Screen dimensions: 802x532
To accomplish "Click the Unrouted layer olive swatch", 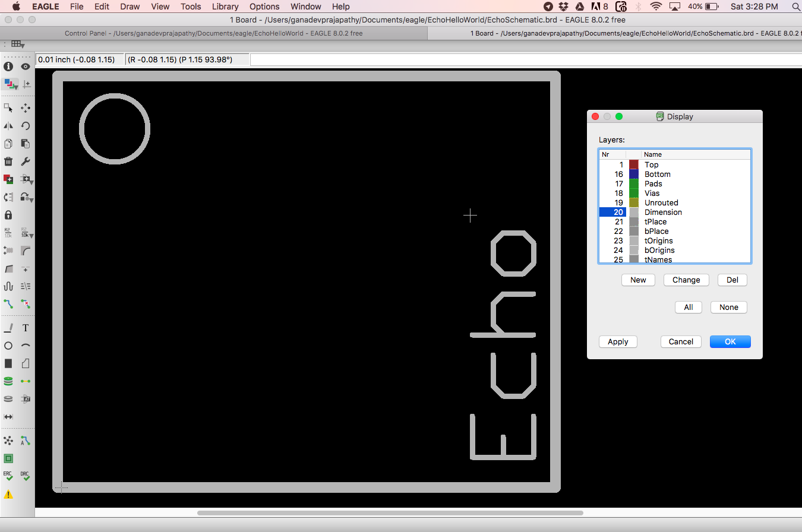I will [634, 202].
